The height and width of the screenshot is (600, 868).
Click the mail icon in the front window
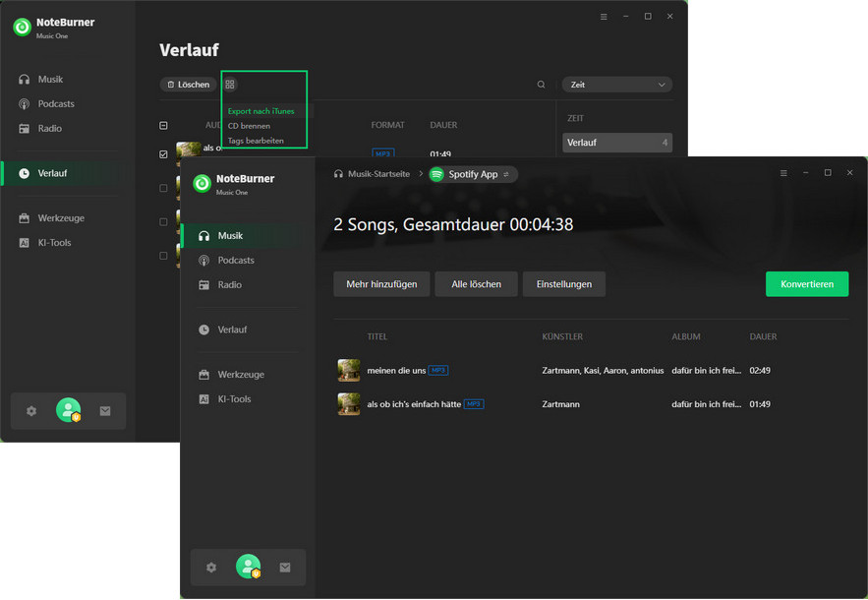pyautogui.click(x=285, y=568)
